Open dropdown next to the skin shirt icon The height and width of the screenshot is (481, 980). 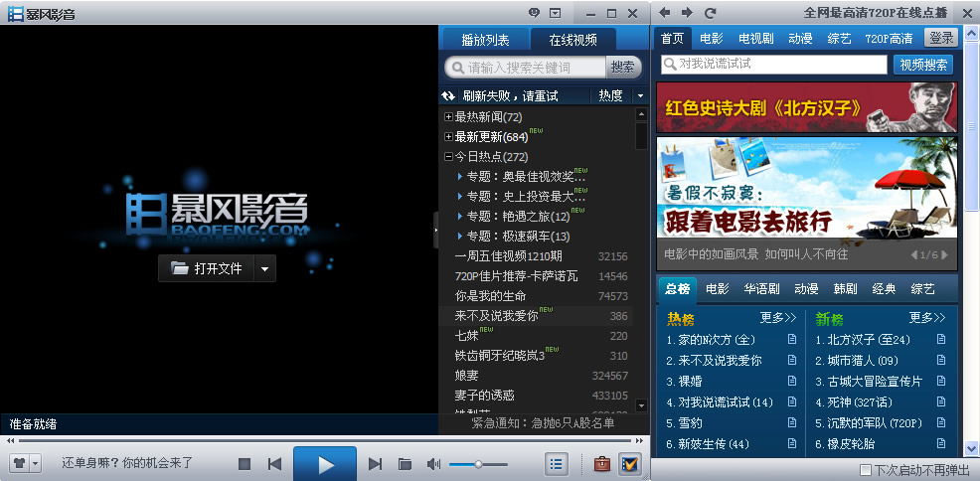(35, 464)
